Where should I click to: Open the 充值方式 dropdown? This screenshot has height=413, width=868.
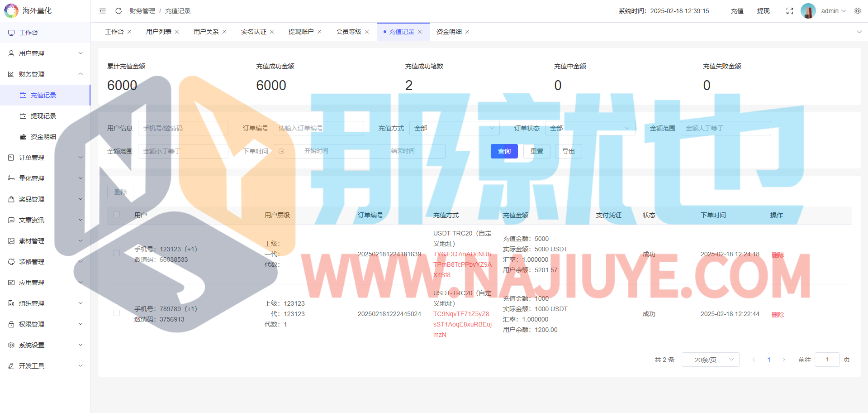[x=454, y=128]
